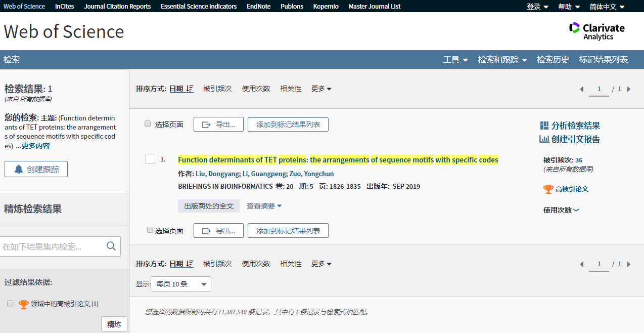The height and width of the screenshot is (333, 644).
Task: Click the trophy icon beside 高被引论文
Action: click(x=548, y=189)
